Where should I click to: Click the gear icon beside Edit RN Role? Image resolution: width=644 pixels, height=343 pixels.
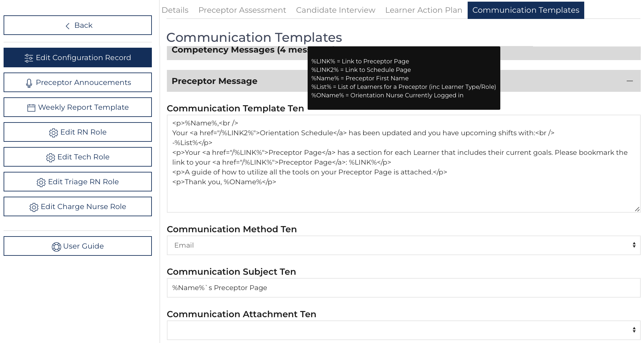(54, 133)
